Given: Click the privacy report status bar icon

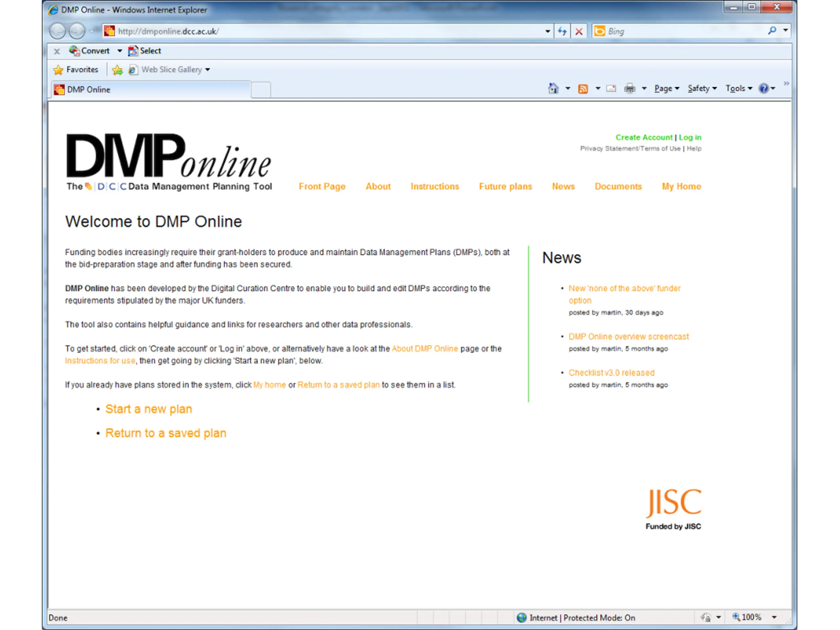Looking at the screenshot, I should point(706,618).
